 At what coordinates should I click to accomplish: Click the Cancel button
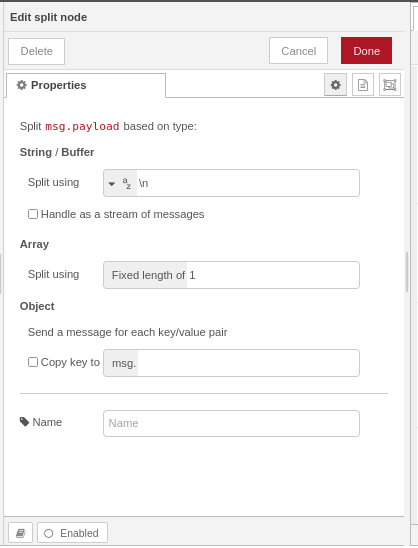(298, 51)
